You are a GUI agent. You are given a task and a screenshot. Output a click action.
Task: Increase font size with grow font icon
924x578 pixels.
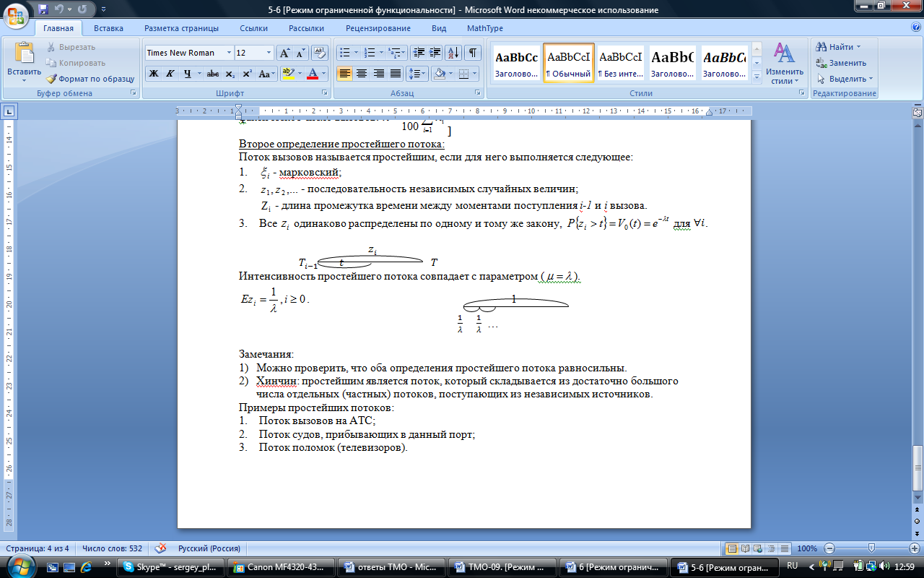pos(284,53)
